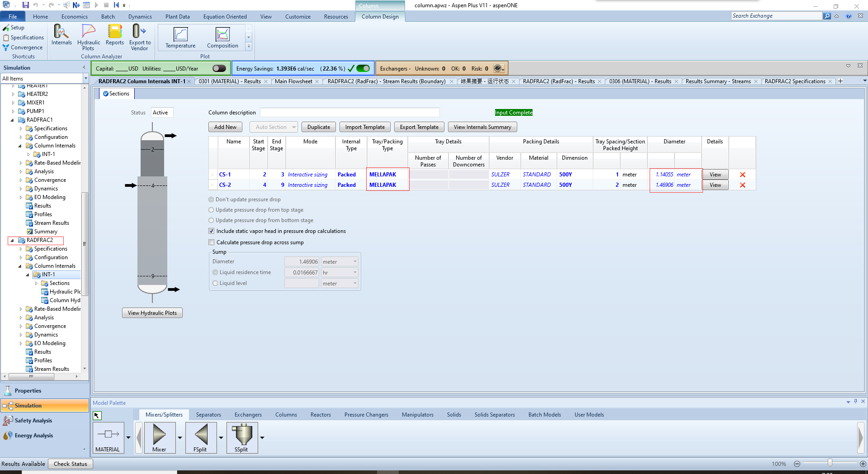Image resolution: width=868 pixels, height=474 pixels.
Task: Click the Add New section button
Action: point(225,127)
